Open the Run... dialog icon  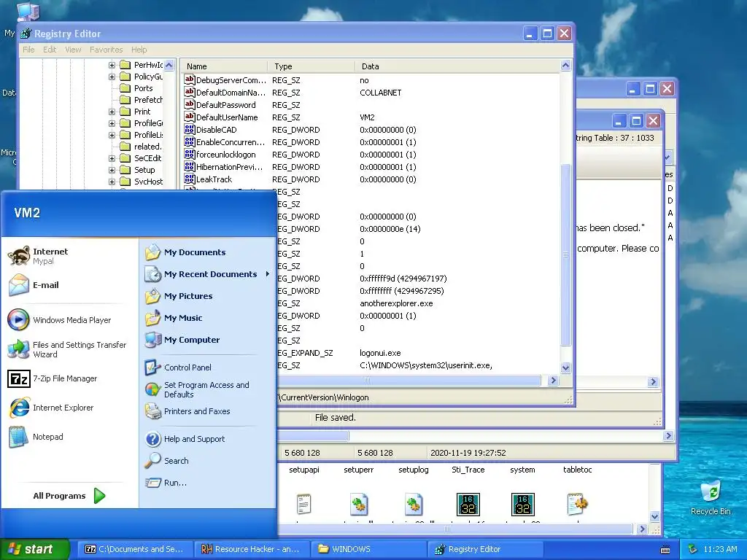[x=153, y=483]
